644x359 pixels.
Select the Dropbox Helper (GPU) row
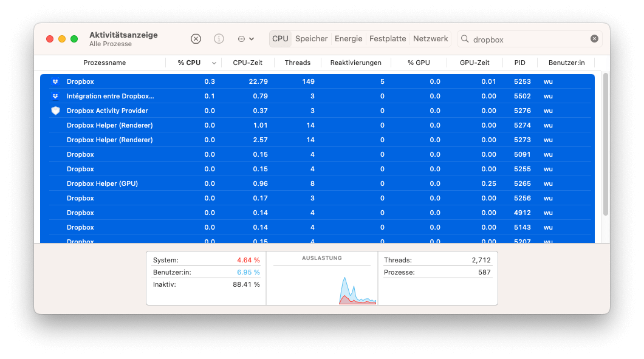click(317, 183)
